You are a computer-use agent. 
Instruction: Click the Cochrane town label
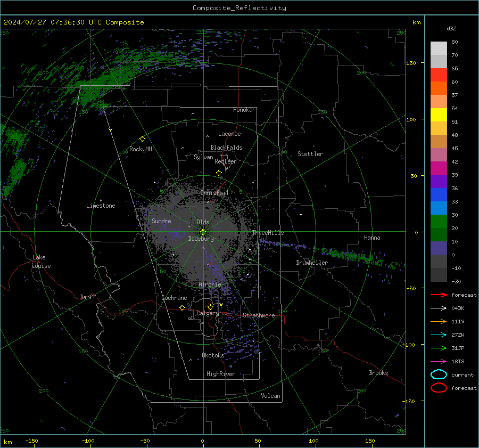click(x=174, y=298)
